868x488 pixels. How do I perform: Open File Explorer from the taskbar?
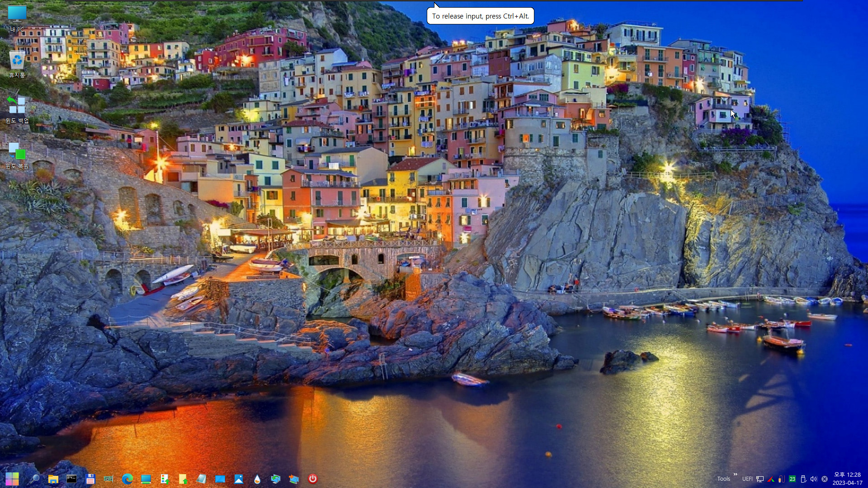(x=53, y=479)
